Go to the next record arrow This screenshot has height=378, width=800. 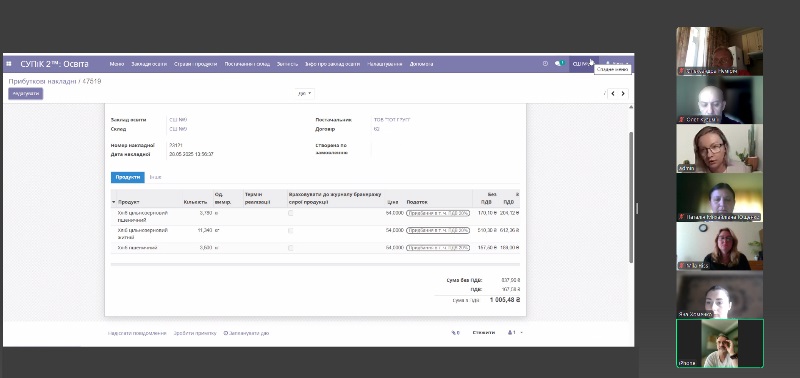[623, 94]
